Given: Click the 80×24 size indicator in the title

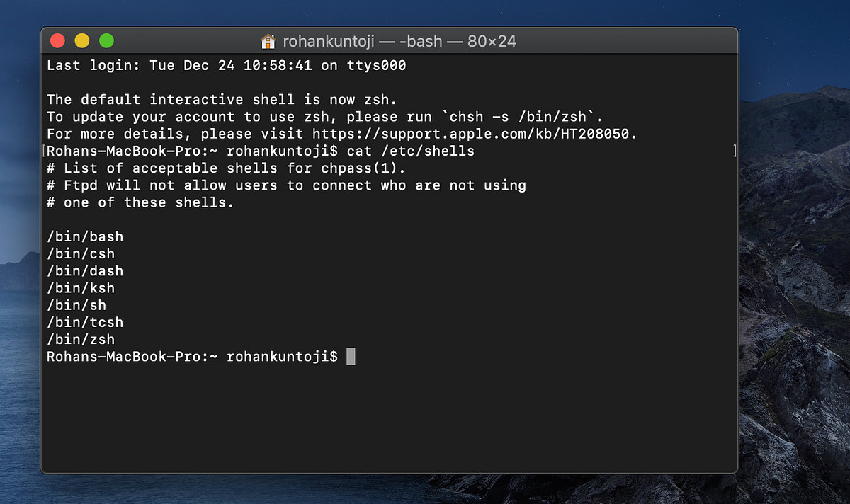Looking at the screenshot, I should click(491, 41).
